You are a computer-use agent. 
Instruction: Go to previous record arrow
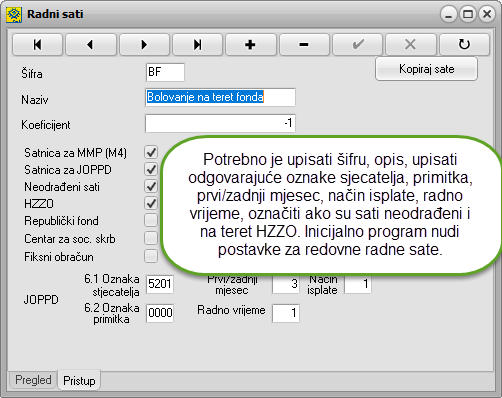tap(91, 44)
